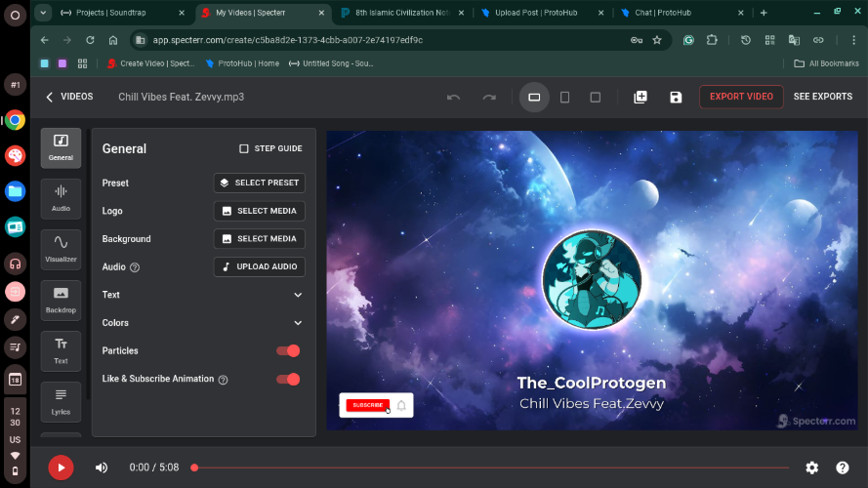Expand the Colors section
Viewport: 868px width, 488px height.
click(x=298, y=323)
